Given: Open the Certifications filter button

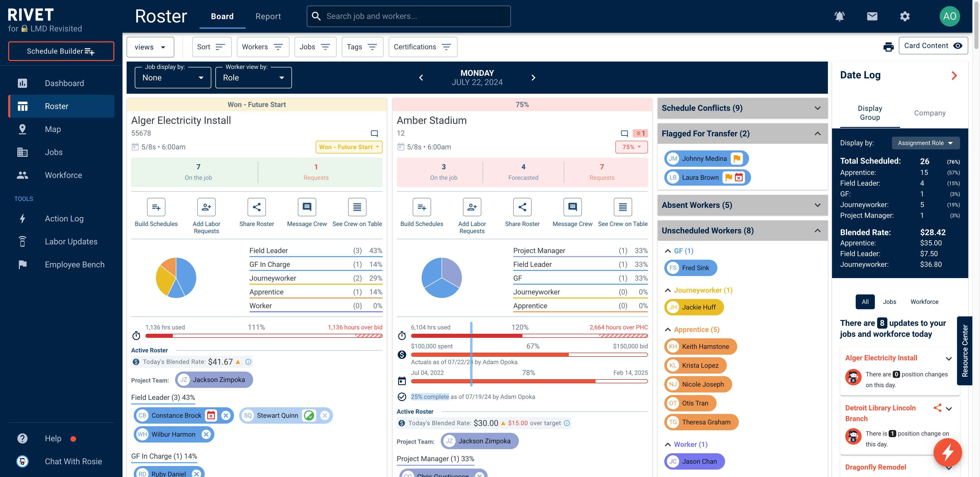Looking at the screenshot, I should [423, 47].
